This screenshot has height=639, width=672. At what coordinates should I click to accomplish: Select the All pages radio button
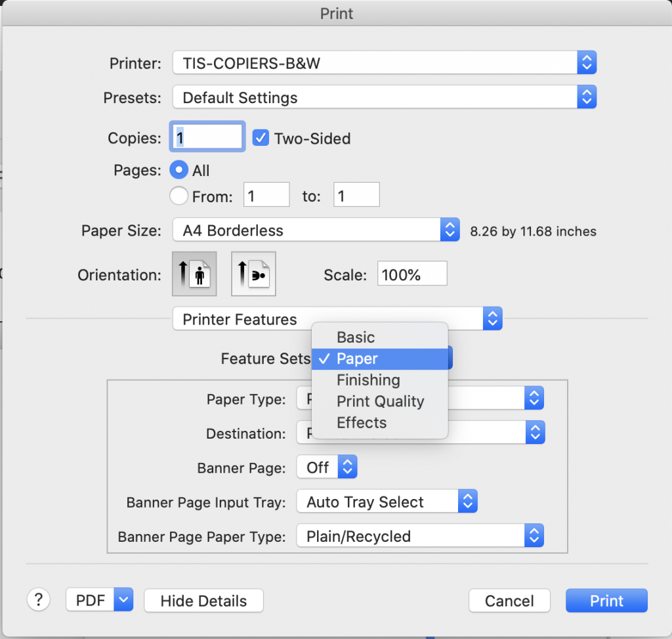(178, 170)
